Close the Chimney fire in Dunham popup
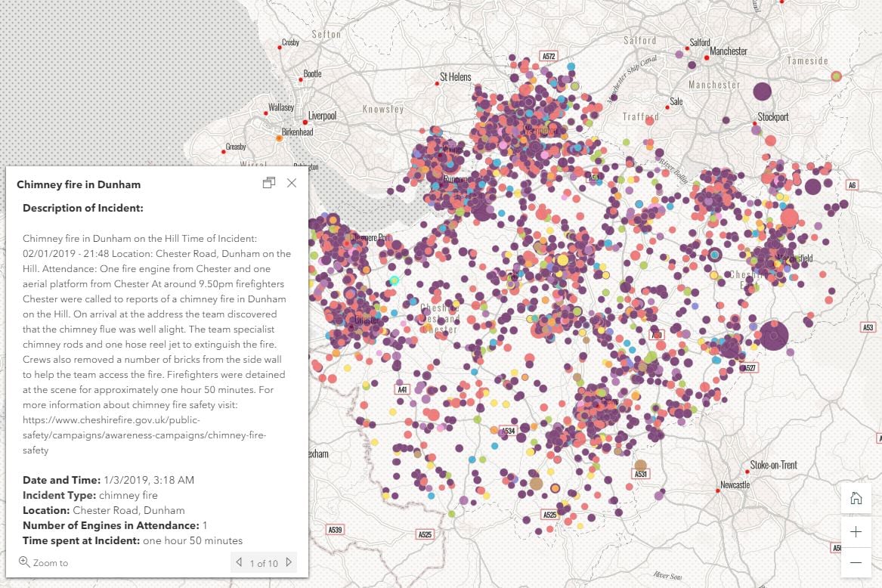The width and height of the screenshot is (882, 588). pos(292,183)
